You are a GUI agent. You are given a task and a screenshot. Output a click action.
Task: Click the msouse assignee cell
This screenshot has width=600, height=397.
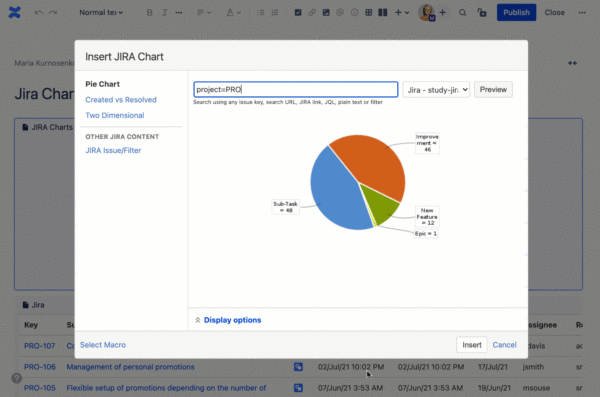click(536, 388)
